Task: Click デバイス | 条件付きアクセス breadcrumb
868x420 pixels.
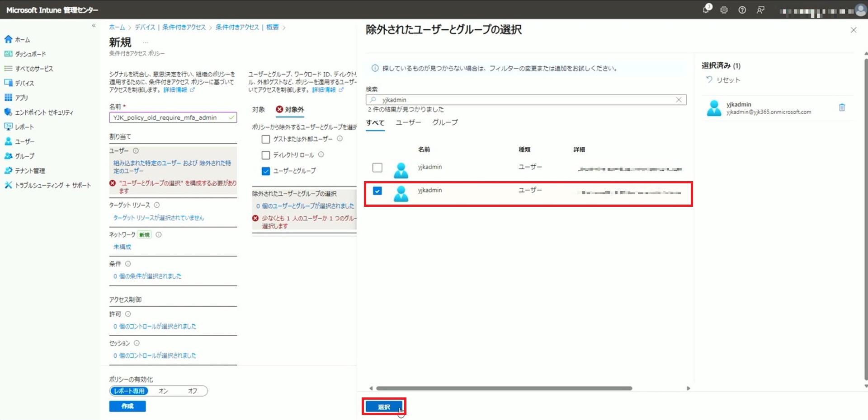Action: pyautogui.click(x=170, y=27)
